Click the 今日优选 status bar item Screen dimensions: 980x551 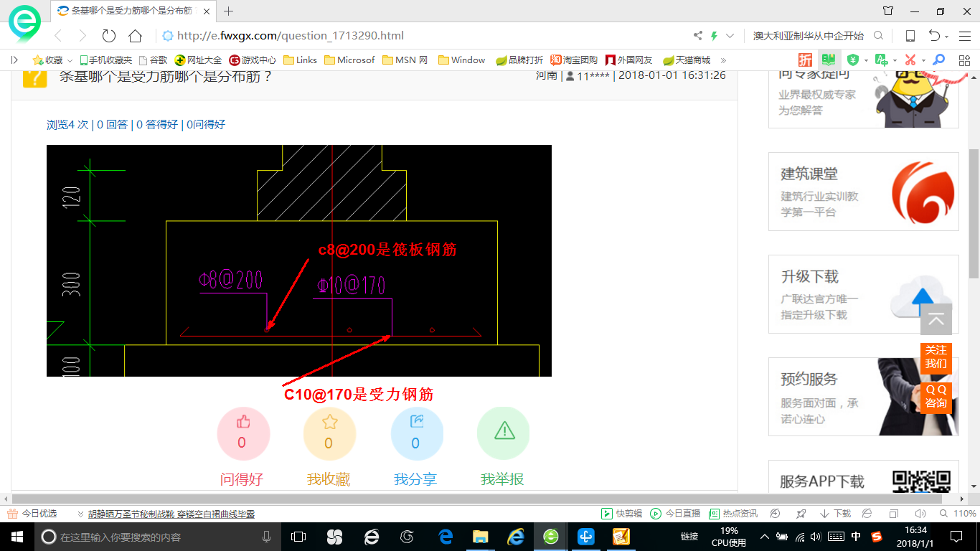tap(32, 514)
